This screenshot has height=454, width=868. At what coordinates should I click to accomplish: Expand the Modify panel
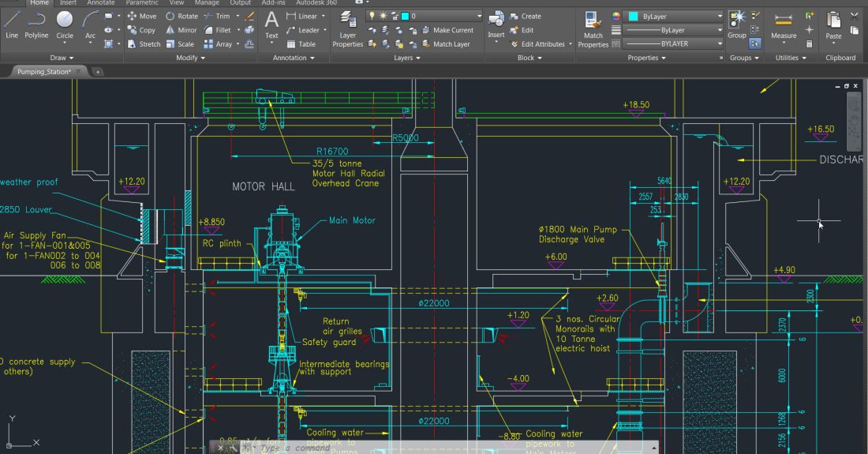point(190,58)
